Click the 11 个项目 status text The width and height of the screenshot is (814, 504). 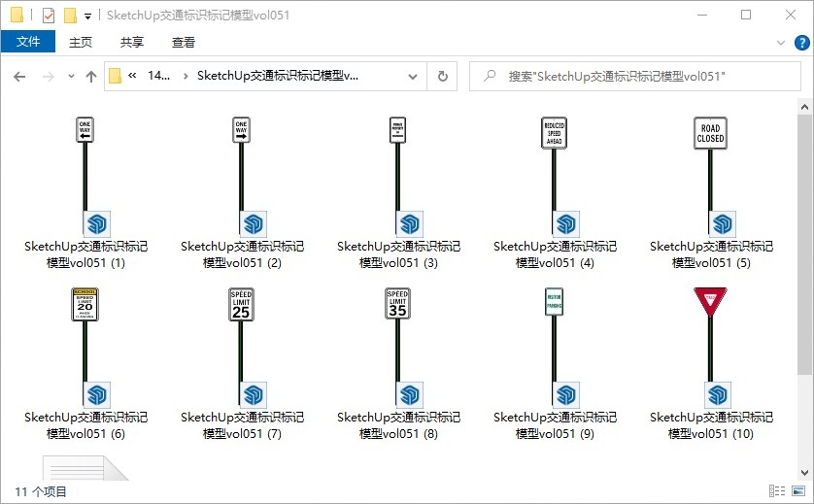(41, 491)
